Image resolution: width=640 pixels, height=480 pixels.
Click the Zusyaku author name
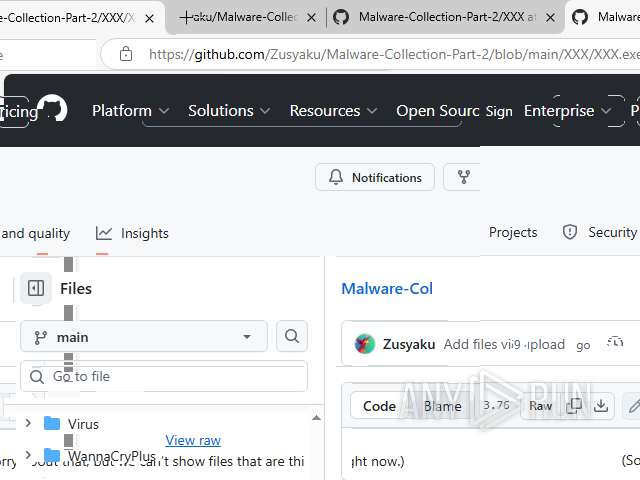pyautogui.click(x=409, y=344)
